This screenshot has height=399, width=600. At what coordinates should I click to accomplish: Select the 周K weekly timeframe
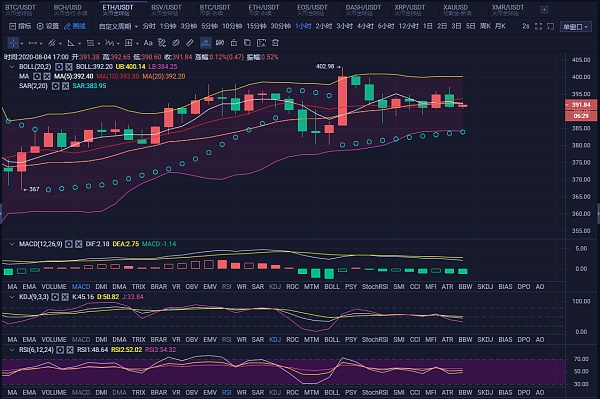[485, 26]
